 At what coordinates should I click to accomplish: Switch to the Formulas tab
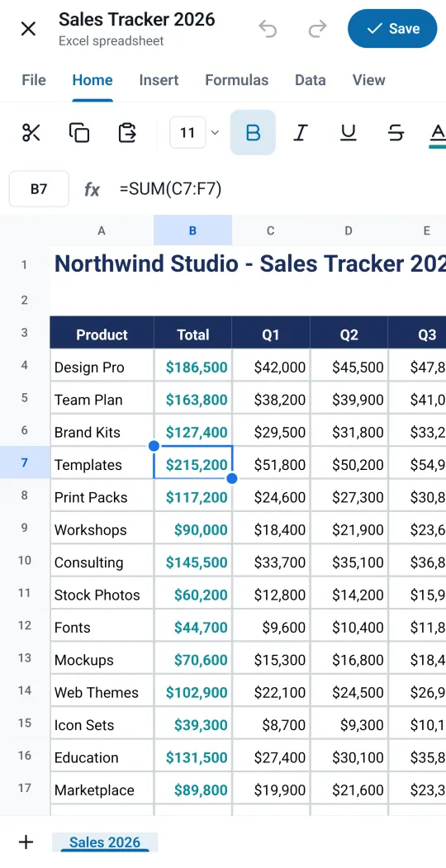(x=237, y=80)
